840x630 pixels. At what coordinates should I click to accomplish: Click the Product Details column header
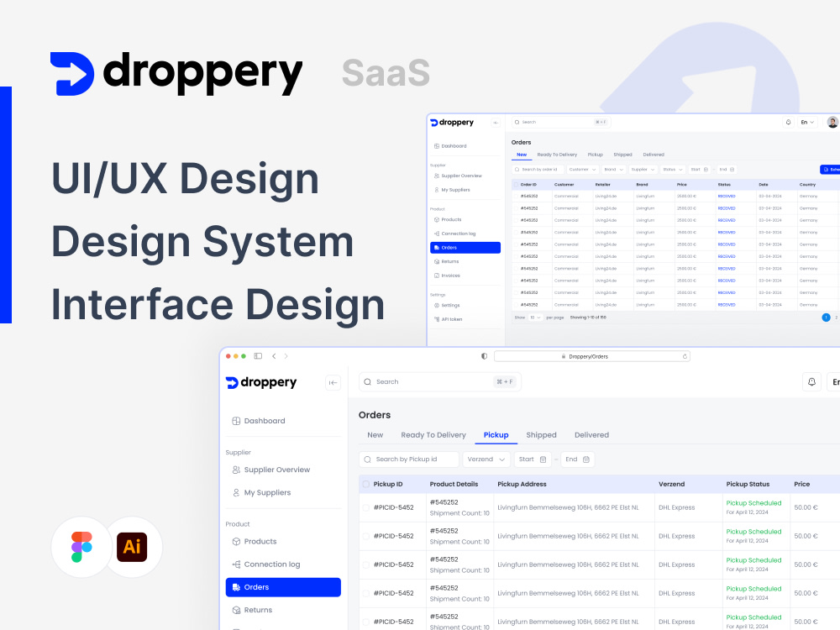[x=454, y=485]
